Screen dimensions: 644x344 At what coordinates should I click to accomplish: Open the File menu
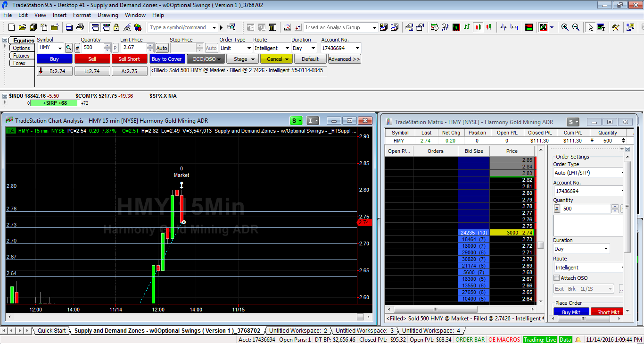[x=8, y=15]
